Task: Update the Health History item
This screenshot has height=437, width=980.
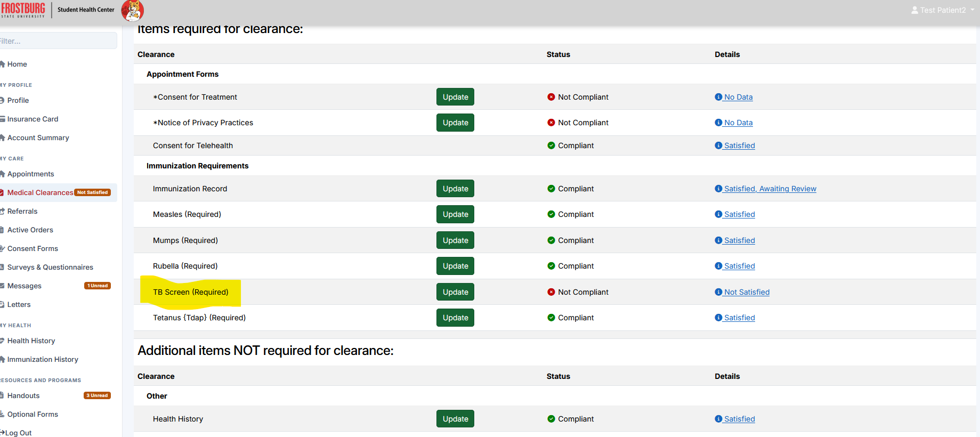Action: pos(455,419)
